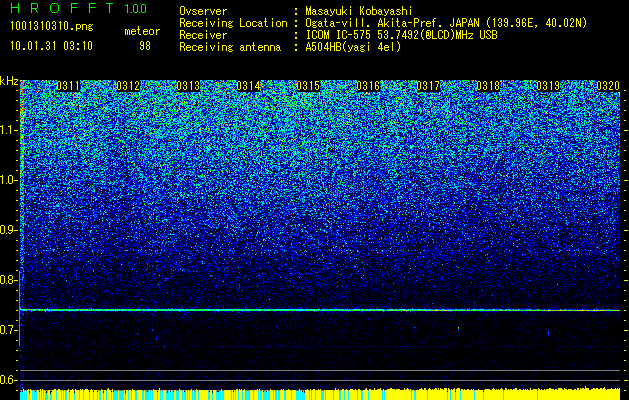The height and width of the screenshot is (400, 629).
Task: Click the 0.6 kHz axis label
Action: [8, 380]
